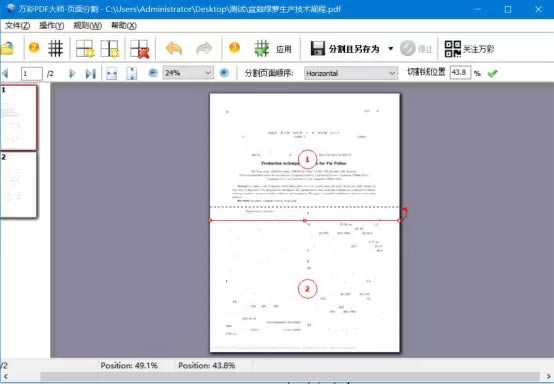Click the 应用 apply button
The height and width of the screenshot is (384, 554).
coord(284,49)
